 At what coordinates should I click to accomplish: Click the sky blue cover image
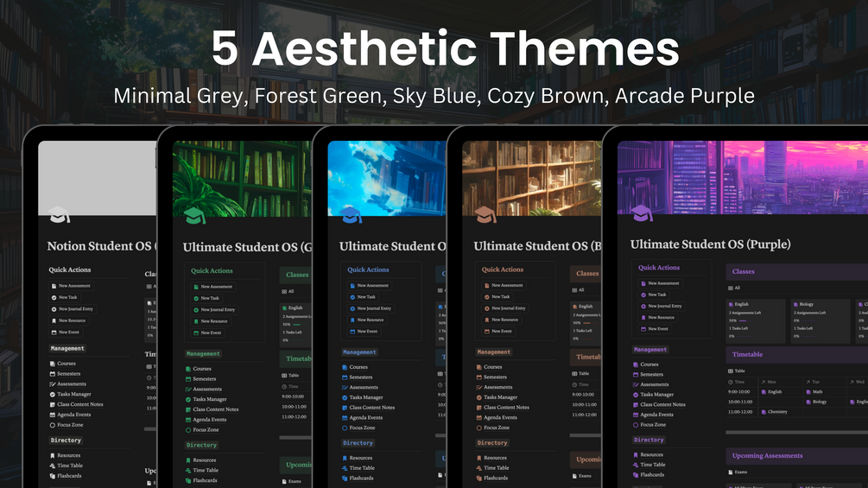387,178
